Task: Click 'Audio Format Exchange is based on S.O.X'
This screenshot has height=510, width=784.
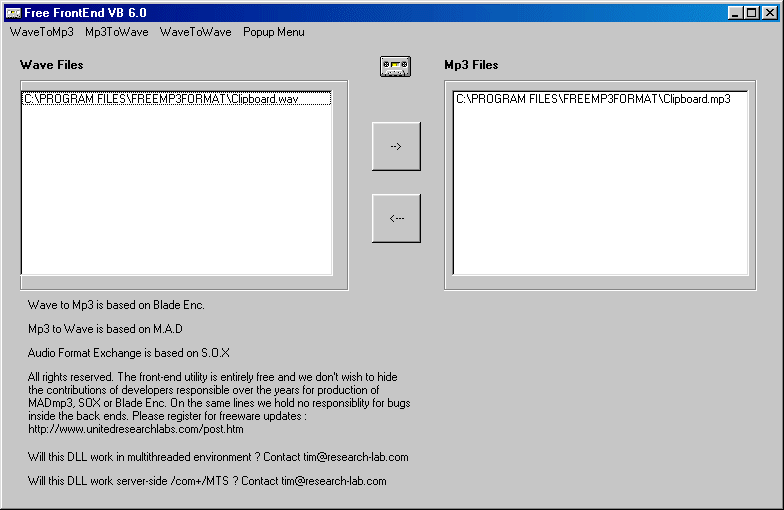Action: [128, 353]
